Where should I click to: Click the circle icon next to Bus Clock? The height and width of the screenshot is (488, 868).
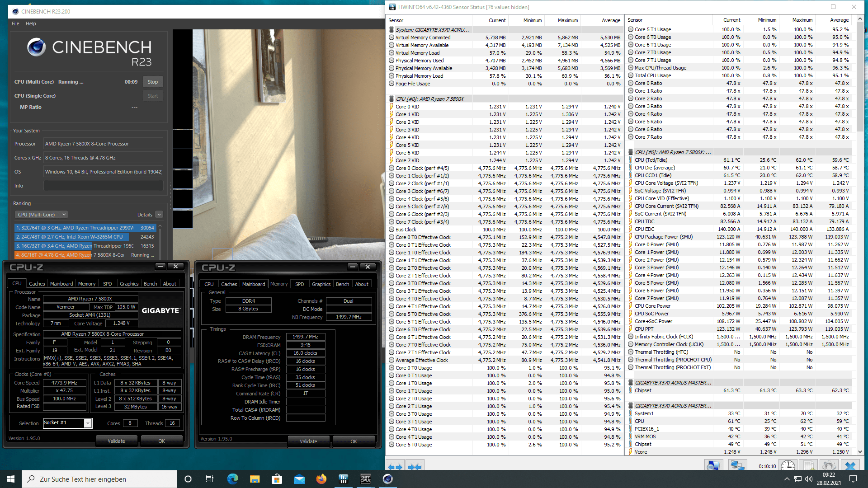coord(392,230)
